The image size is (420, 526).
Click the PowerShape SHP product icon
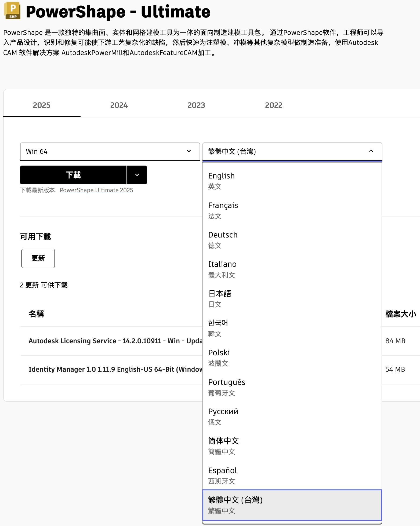(12, 11)
